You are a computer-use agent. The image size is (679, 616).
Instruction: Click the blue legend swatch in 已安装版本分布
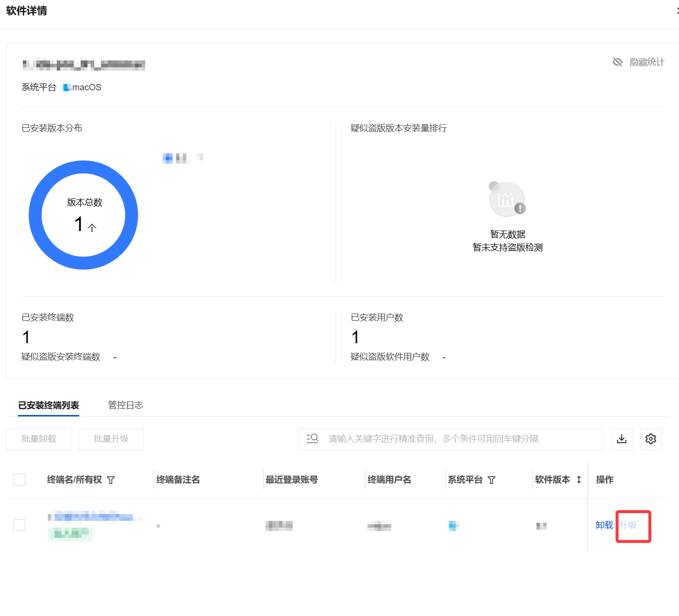pos(168,158)
